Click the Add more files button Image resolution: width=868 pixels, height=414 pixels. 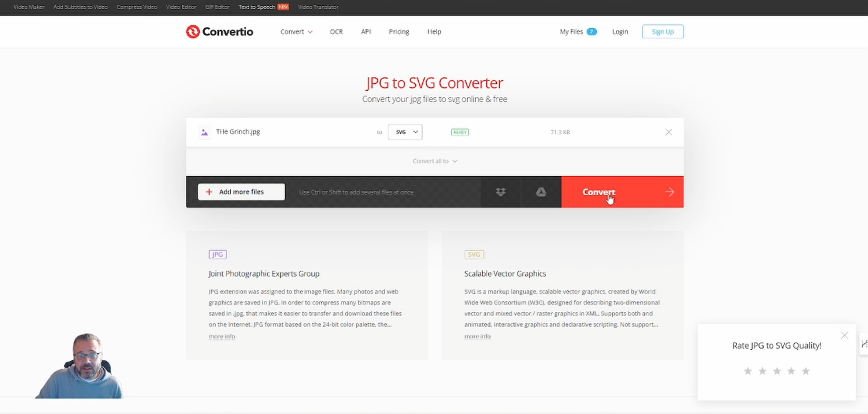[241, 192]
